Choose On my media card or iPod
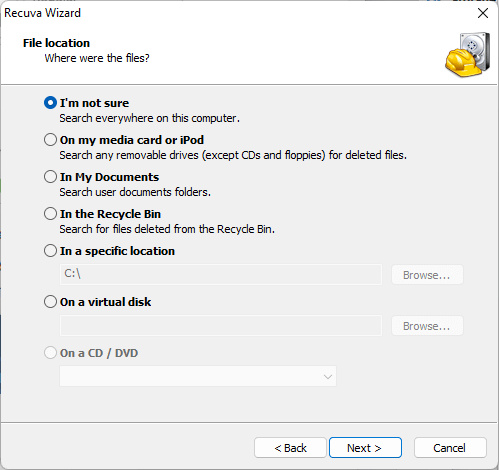 50,140
